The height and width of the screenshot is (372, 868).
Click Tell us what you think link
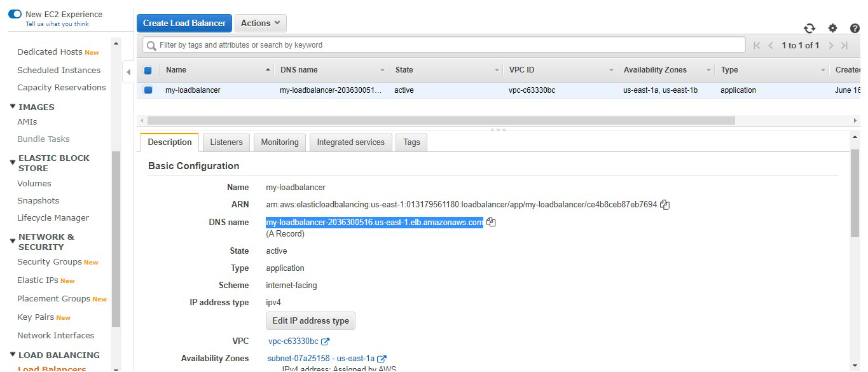point(57,24)
